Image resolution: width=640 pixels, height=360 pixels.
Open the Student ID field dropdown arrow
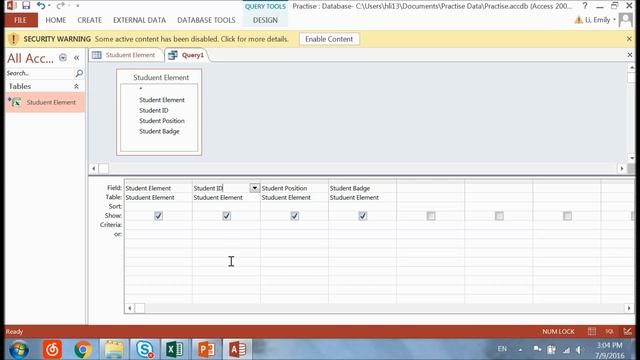pyautogui.click(x=254, y=188)
